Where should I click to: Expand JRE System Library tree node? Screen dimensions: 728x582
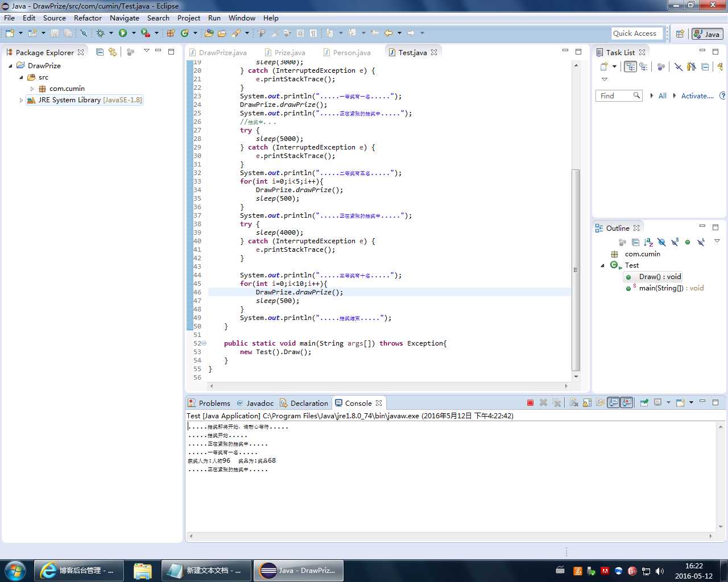point(22,100)
